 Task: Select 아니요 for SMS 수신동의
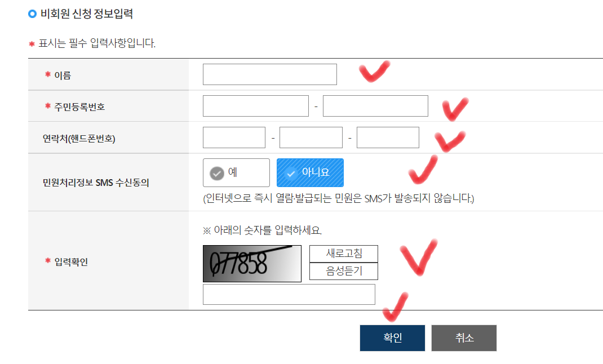310,172
